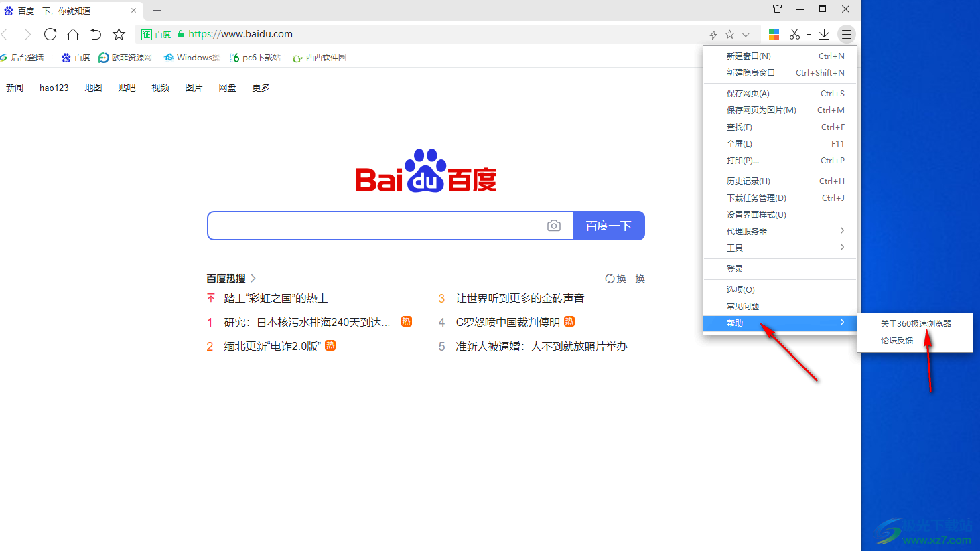This screenshot has height=551, width=980.
Task: Select 新建隐身窗口 menu item
Action: pyautogui.click(x=780, y=73)
